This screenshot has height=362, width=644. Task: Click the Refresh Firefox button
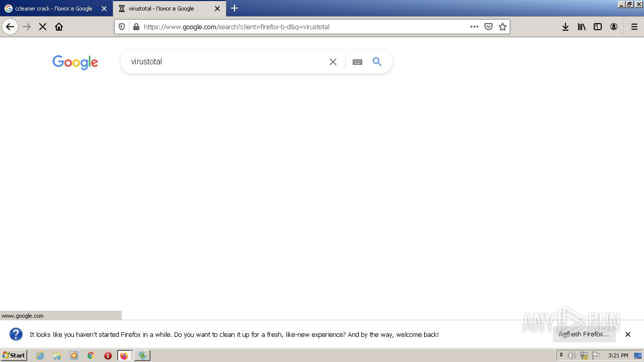click(x=584, y=334)
